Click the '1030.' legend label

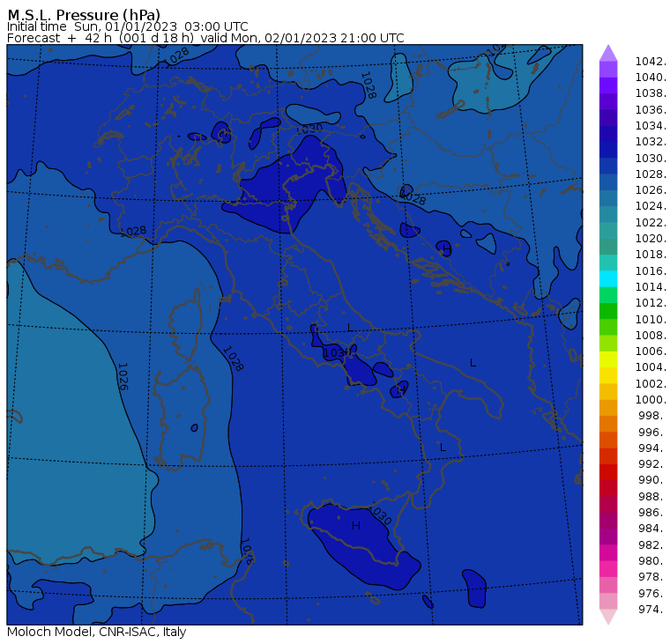[651, 158]
